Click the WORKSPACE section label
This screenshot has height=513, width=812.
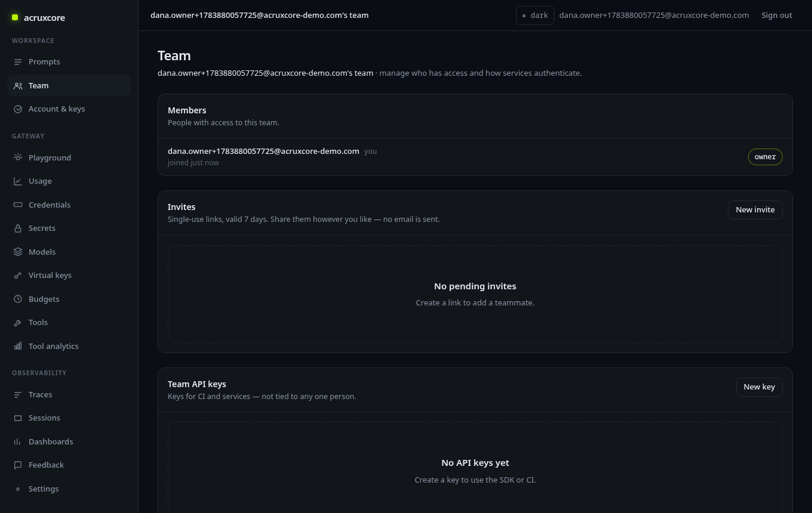(33, 41)
